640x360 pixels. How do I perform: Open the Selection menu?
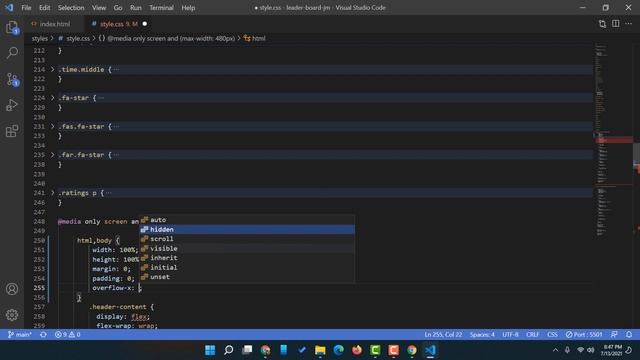click(x=71, y=8)
